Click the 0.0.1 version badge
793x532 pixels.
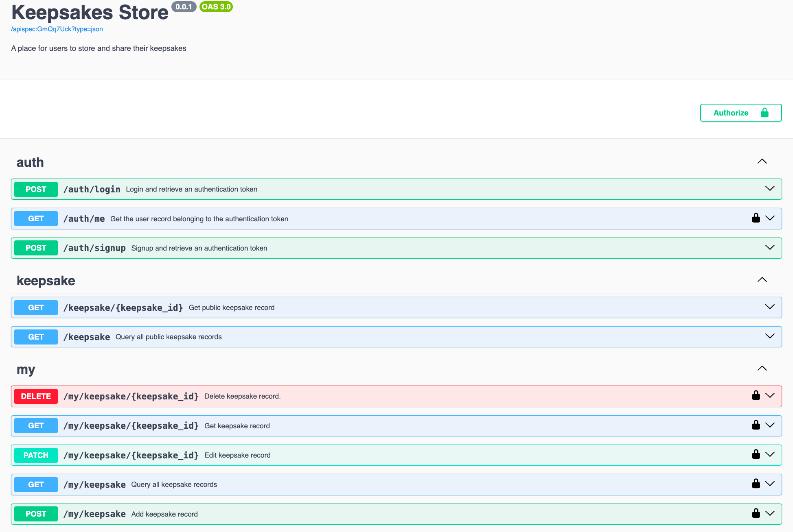(184, 7)
